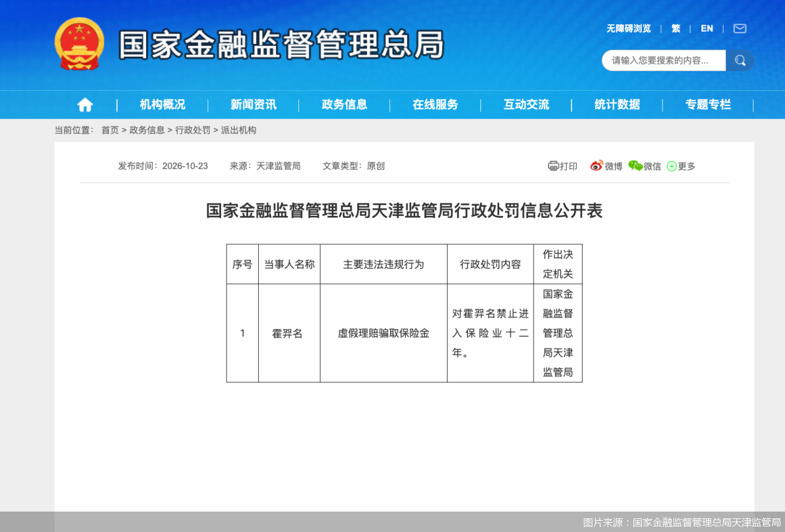785x532 pixels.
Task: Open 新闻资讯 menu
Action: pos(253,105)
